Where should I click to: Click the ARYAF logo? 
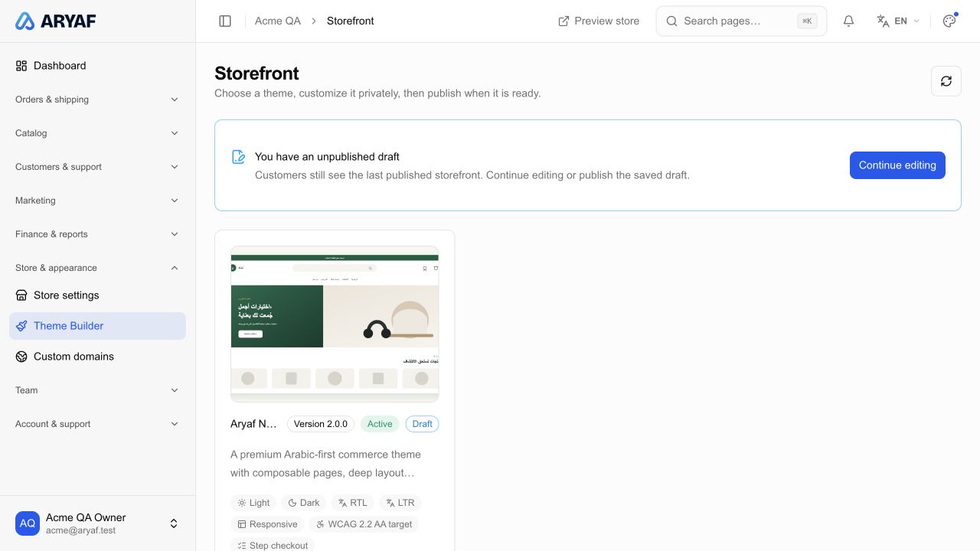click(x=56, y=21)
